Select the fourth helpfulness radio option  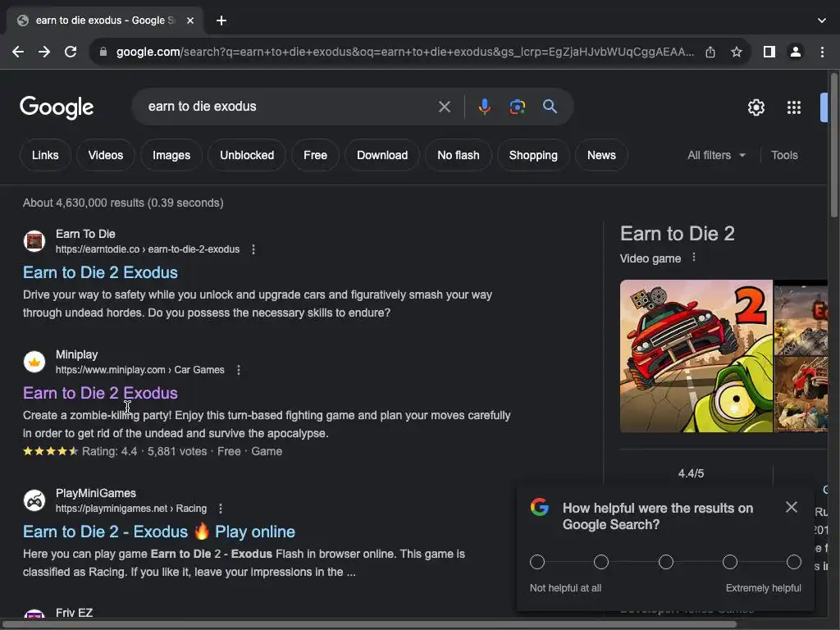point(729,562)
